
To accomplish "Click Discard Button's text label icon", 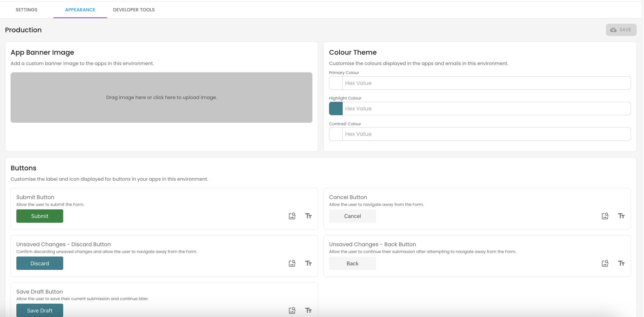I will 308,263.
